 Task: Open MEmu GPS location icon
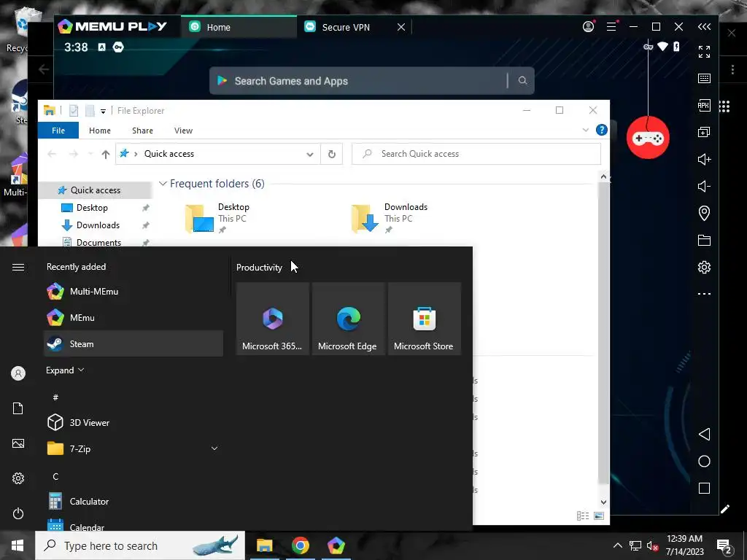(704, 213)
